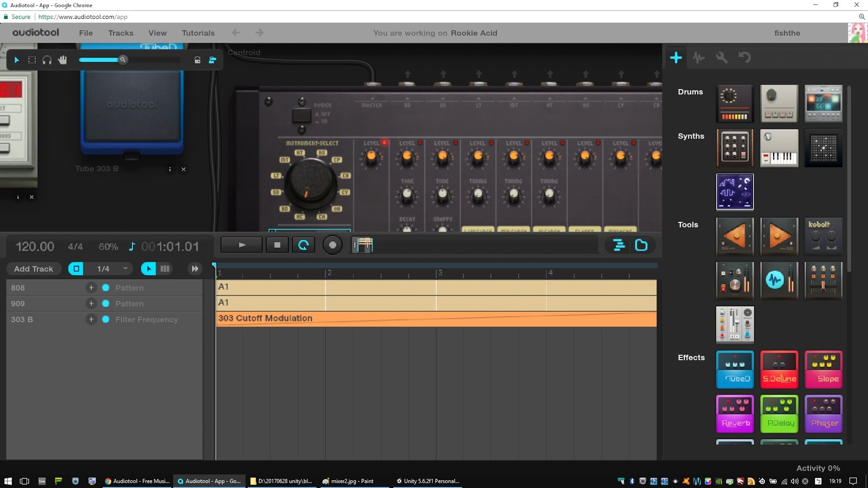Add the Slope effect pedal
Screen dimensions: 868x488
824,369
